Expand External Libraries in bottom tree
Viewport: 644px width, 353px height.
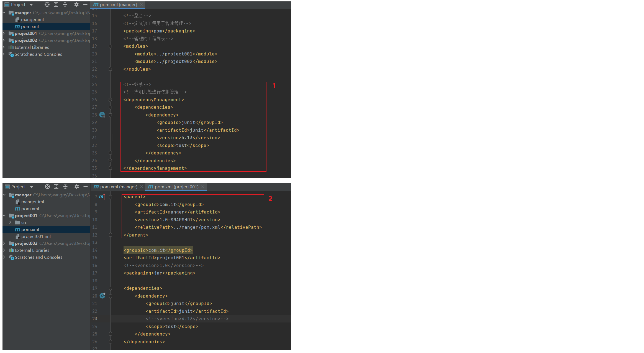coord(4,250)
